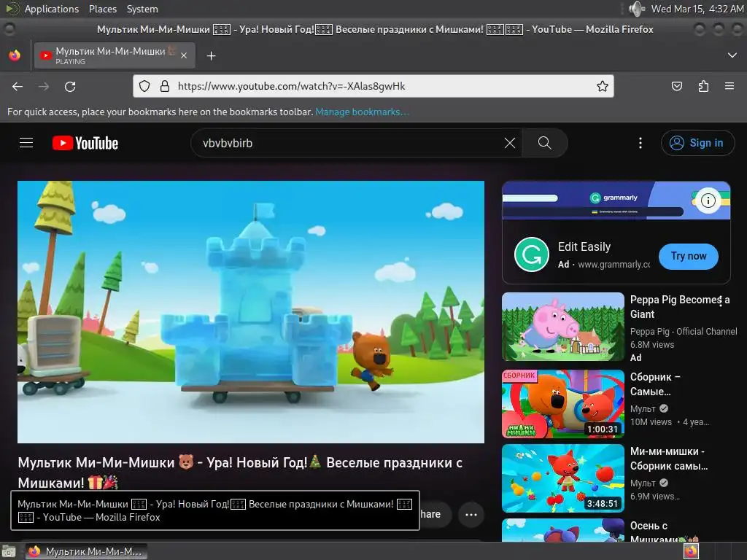Go back to previous page
The height and width of the screenshot is (560, 747).
[18, 87]
